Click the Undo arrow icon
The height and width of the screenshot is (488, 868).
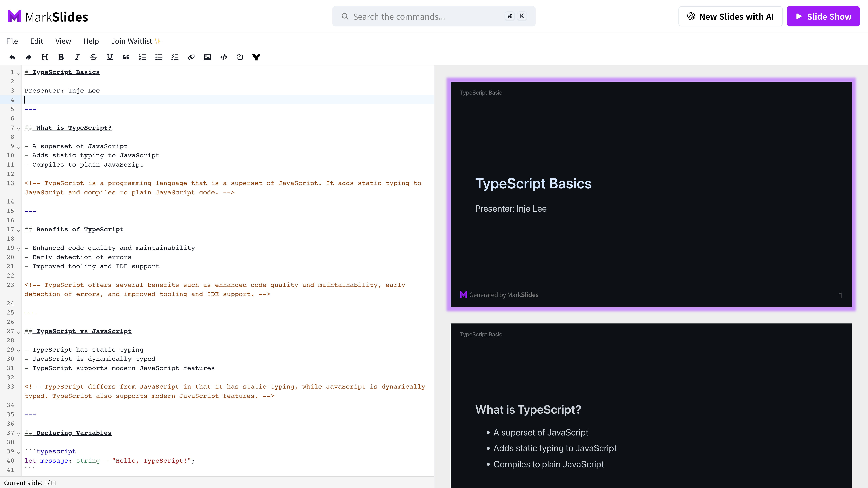tap(12, 57)
